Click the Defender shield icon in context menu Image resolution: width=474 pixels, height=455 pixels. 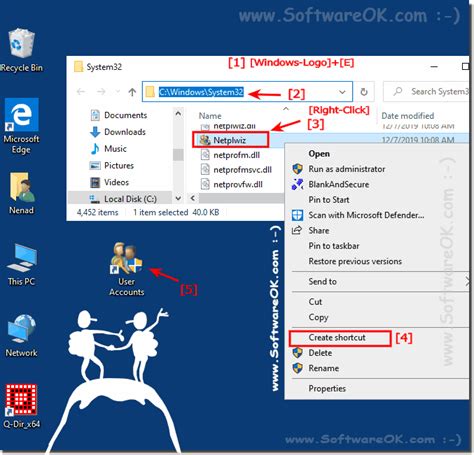tap(297, 215)
